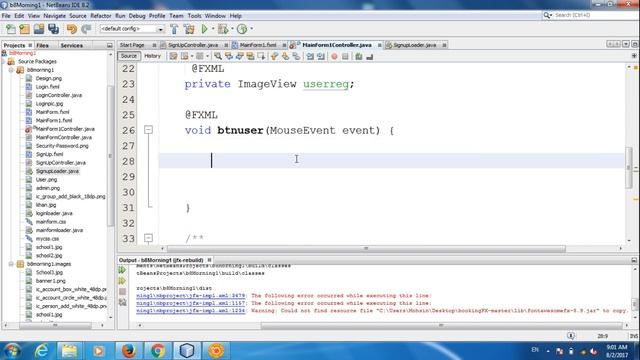640x360 pixels.
Task: Switch to the Services panel tab
Action: pyautogui.click(x=72, y=45)
